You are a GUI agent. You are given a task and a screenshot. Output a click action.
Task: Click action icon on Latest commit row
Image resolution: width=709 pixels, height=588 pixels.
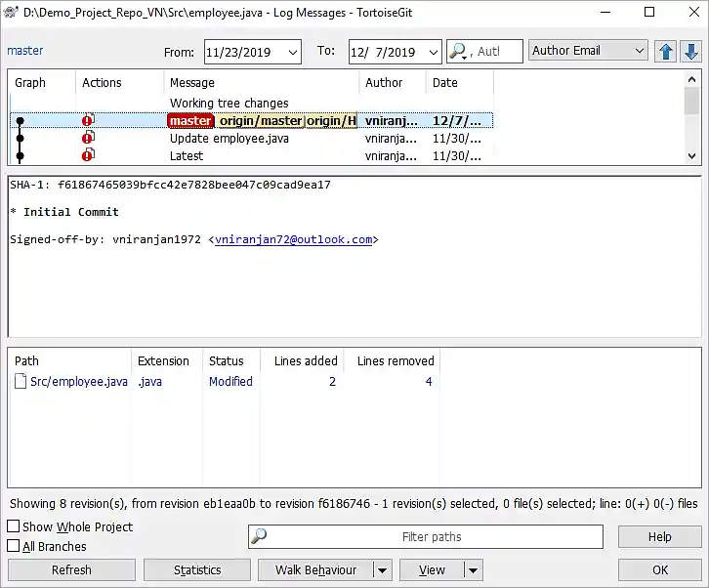click(88, 155)
